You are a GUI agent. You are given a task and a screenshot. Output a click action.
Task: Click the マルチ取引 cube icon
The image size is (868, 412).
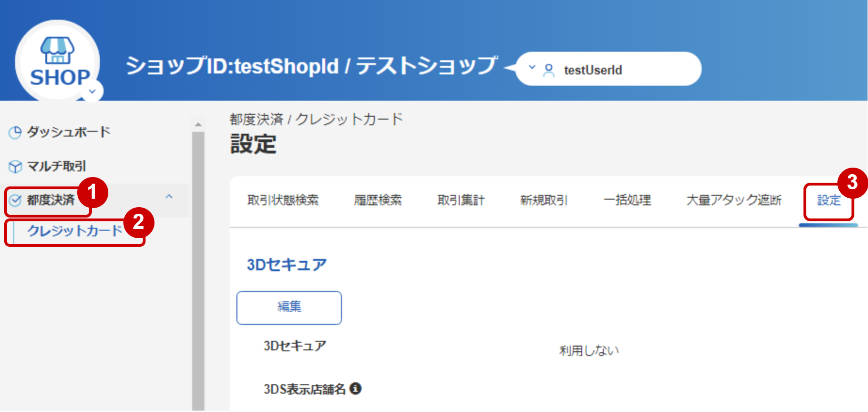[x=15, y=167]
